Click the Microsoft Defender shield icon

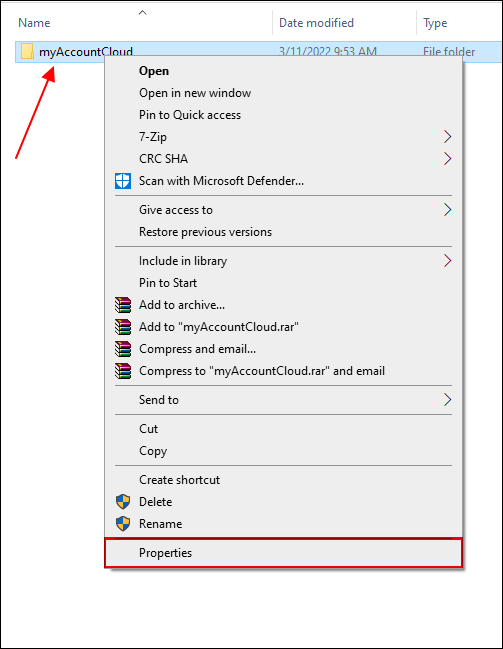click(123, 181)
